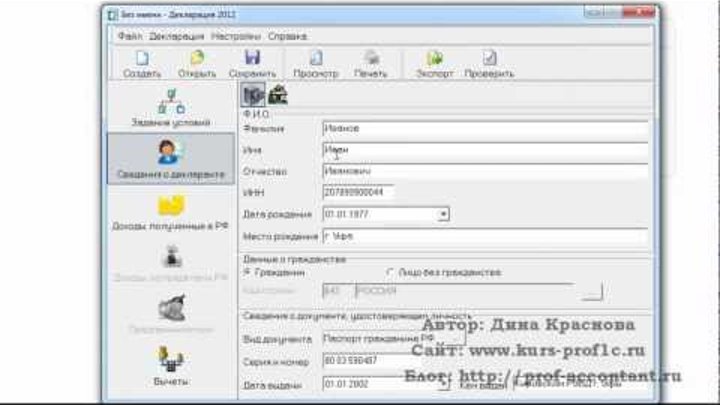The image size is (720, 405).
Task: Click the Место рождения input field
Action: point(485,236)
